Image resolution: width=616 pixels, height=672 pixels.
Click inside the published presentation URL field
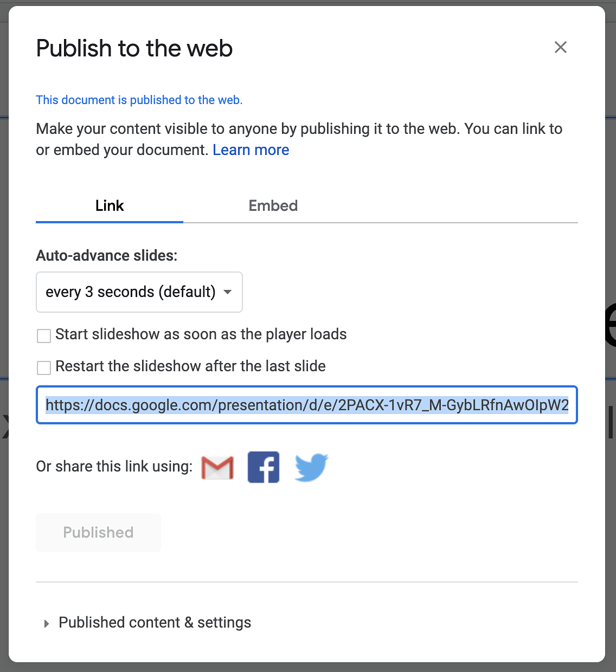tap(307, 405)
